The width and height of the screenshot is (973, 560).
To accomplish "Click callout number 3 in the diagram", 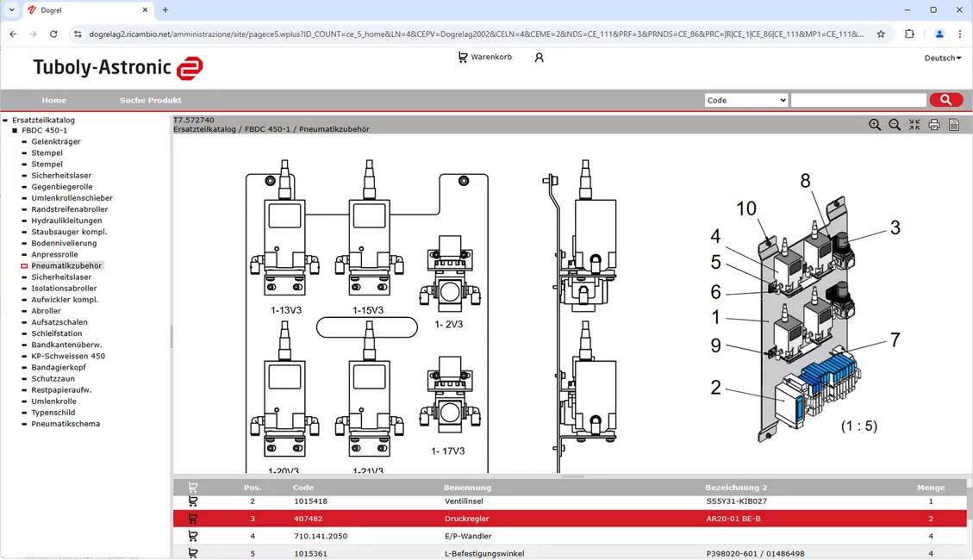I will [x=895, y=227].
